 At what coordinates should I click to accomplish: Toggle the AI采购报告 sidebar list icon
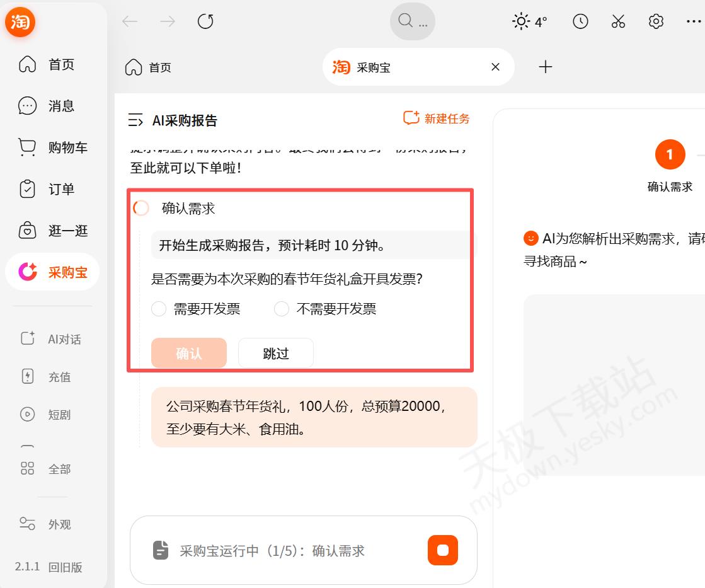click(135, 120)
